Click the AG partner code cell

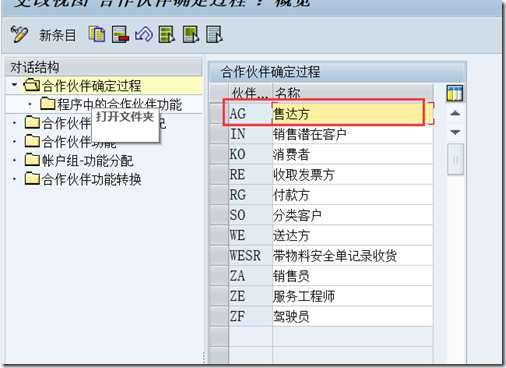pos(250,114)
